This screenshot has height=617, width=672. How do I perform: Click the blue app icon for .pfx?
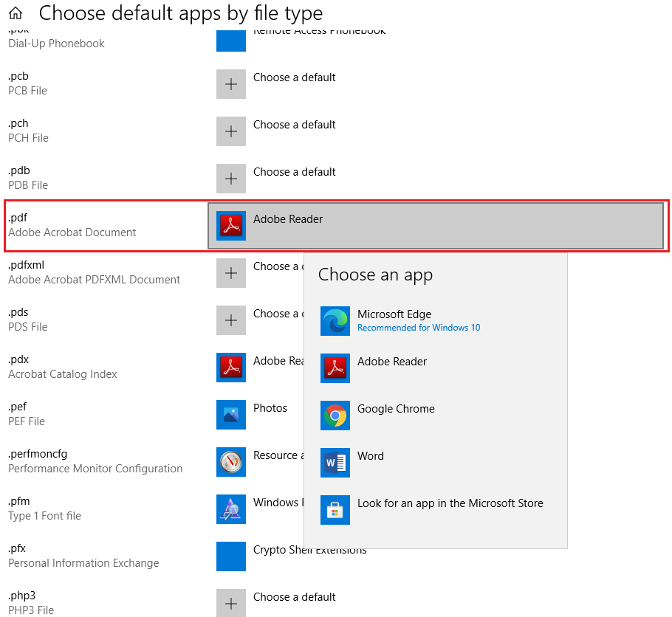(231, 556)
